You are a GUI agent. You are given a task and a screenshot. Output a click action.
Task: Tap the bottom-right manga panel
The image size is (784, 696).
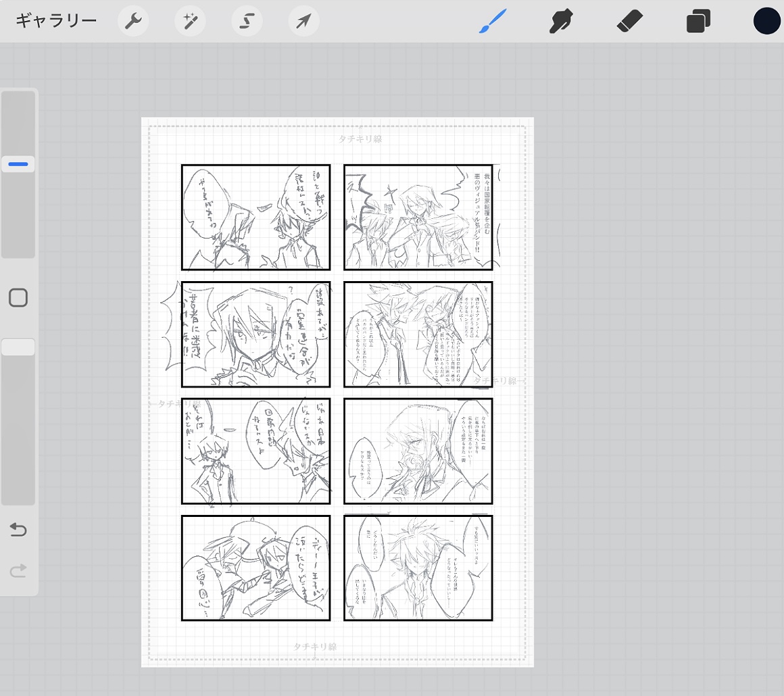tap(418, 568)
